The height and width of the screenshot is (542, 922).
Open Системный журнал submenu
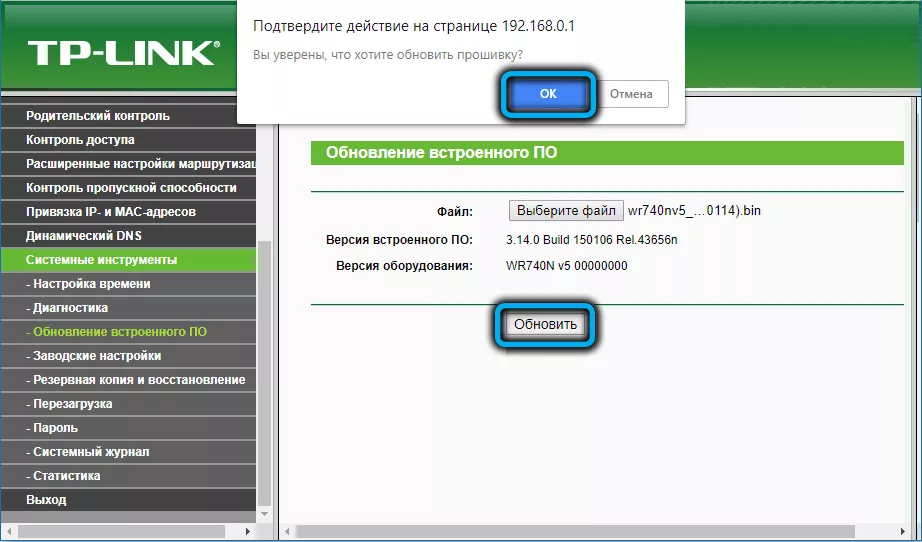click(x=128, y=452)
